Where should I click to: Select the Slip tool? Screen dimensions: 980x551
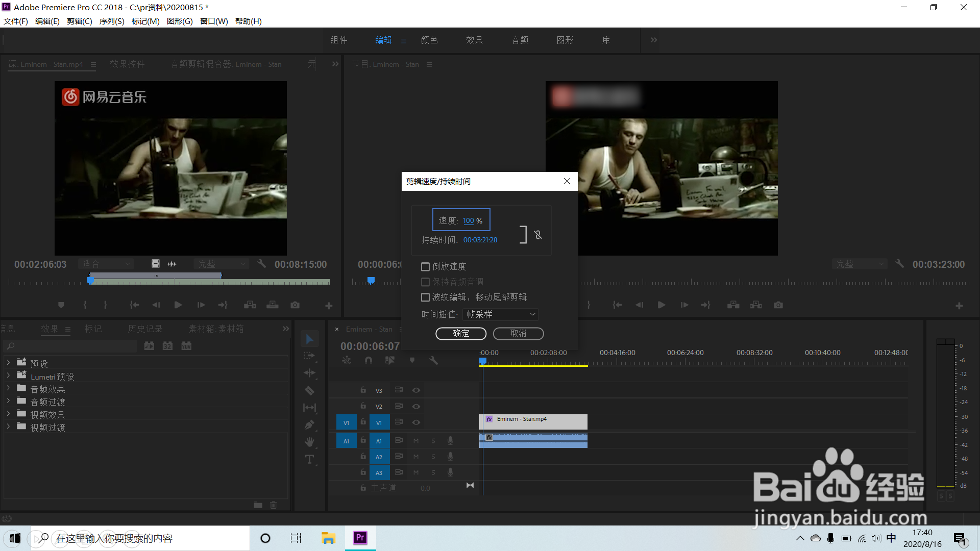[x=309, y=408]
